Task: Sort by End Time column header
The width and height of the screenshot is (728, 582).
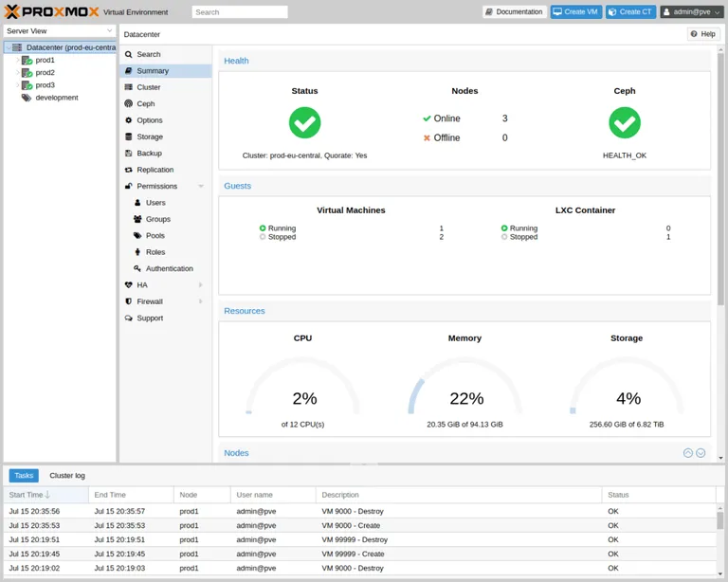Action: (x=132, y=495)
